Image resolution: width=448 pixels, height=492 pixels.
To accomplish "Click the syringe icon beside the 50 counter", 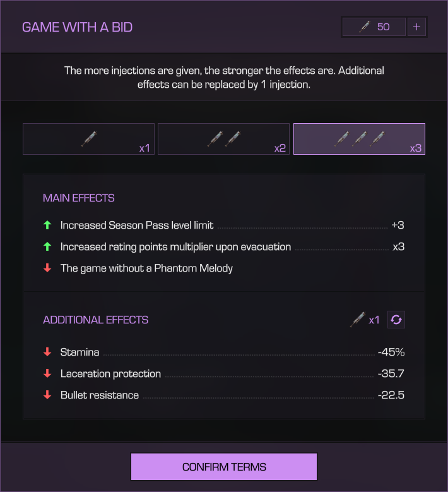I will [364, 27].
